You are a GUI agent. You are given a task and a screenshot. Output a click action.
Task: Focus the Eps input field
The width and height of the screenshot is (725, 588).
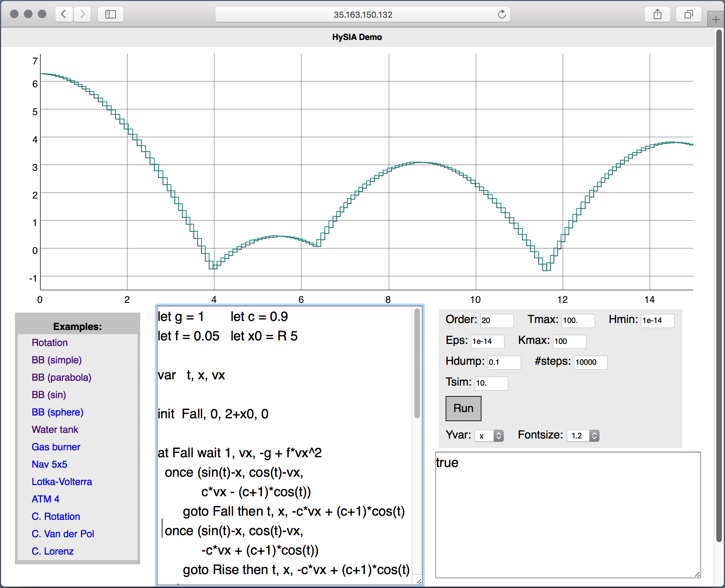pos(488,341)
